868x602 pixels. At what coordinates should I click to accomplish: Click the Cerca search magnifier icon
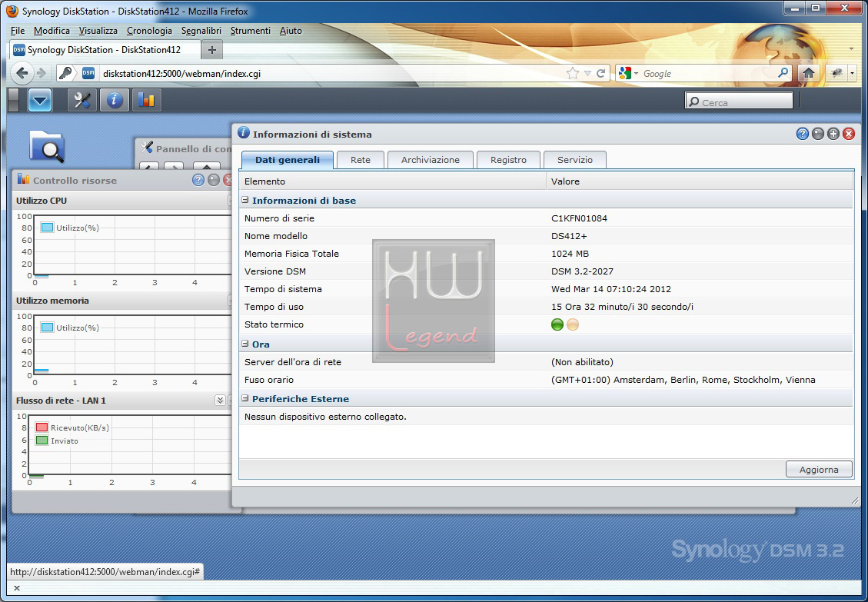point(693,102)
